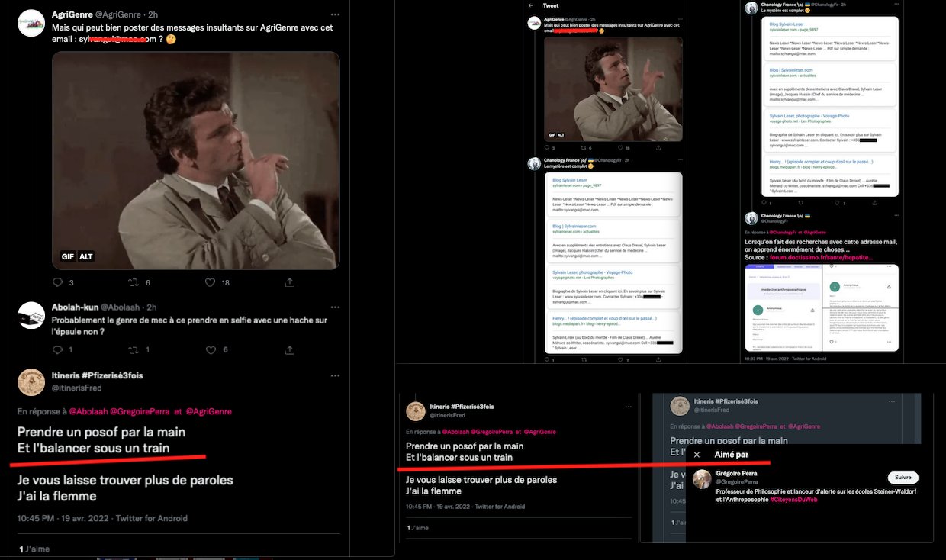Open more options on the Abolah-kun tweet
The height and width of the screenshot is (560, 946).
click(x=335, y=307)
